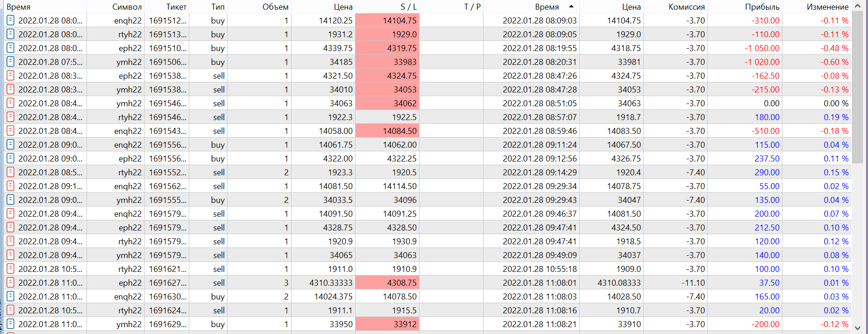Click the order icon of the trade closed 08:09:03
The width and height of the screenshot is (868, 334).
tap(10, 20)
